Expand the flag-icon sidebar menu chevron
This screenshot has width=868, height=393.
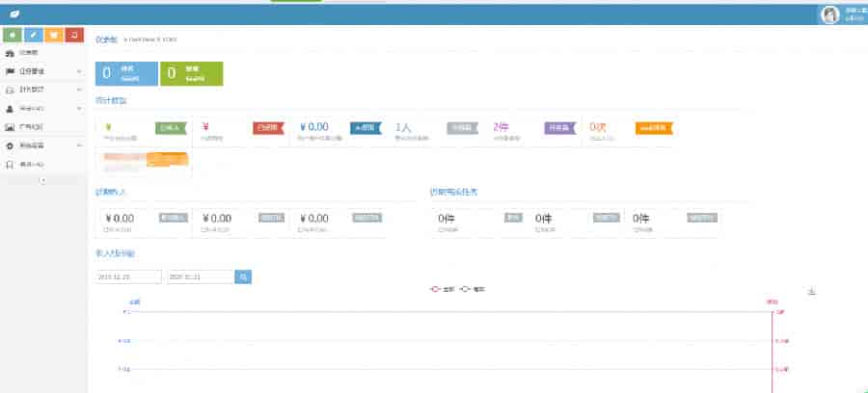79,71
